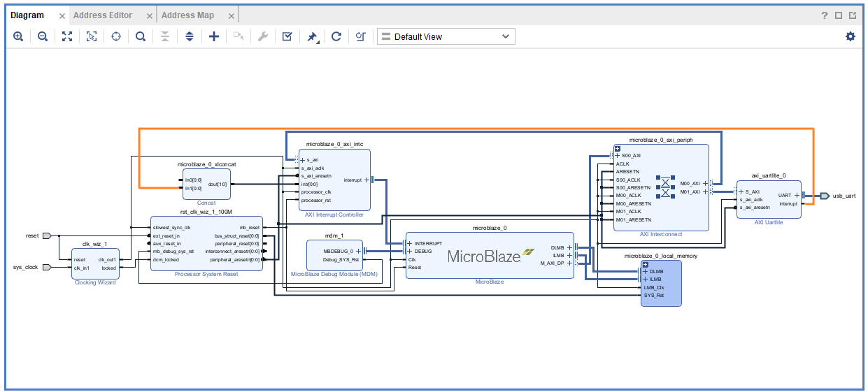868x392 pixels.
Task: Click the Regenerate Layout refresh icon
Action: [336, 36]
